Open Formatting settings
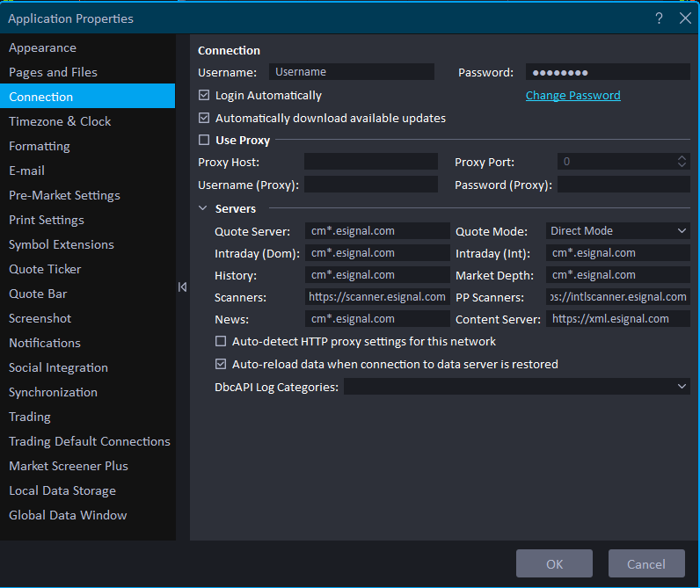700x588 pixels. tap(88, 146)
